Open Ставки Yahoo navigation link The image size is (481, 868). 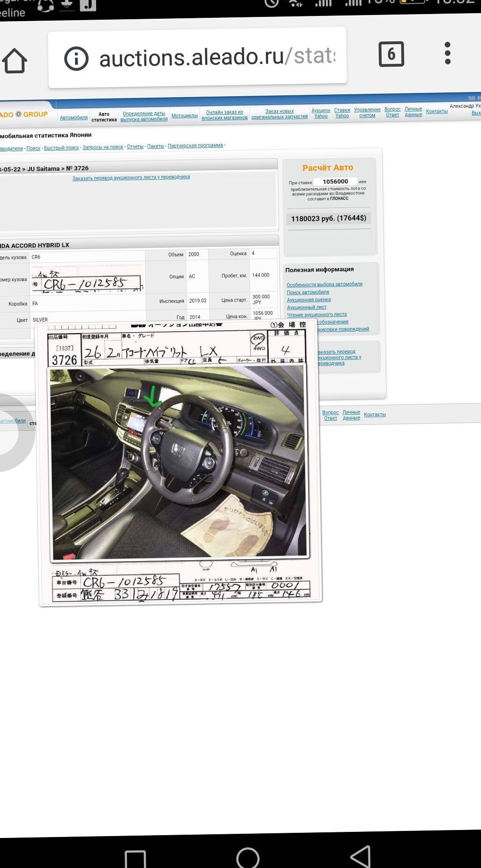[x=342, y=113]
